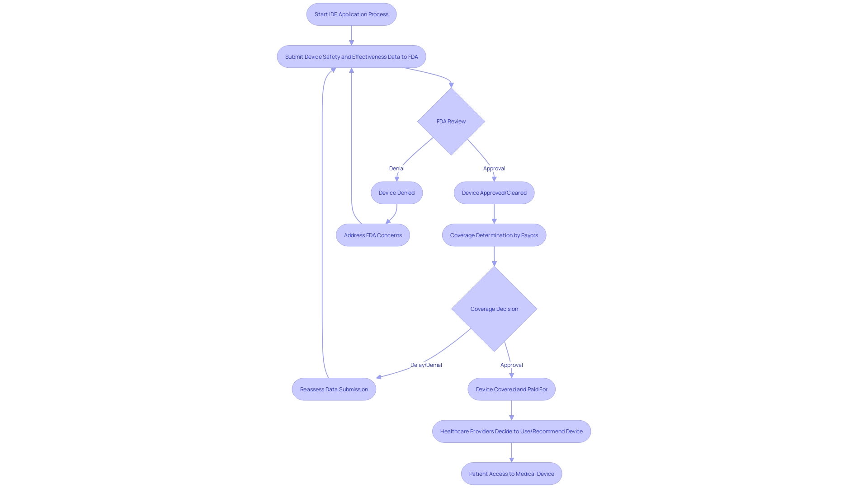Screen dimensions: 868x488
Task: Toggle the Delay/Denial path label display
Action: pyautogui.click(x=426, y=364)
